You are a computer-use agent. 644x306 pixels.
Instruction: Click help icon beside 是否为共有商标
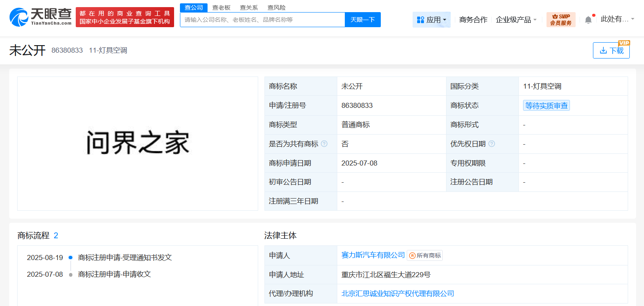pyautogui.click(x=324, y=144)
